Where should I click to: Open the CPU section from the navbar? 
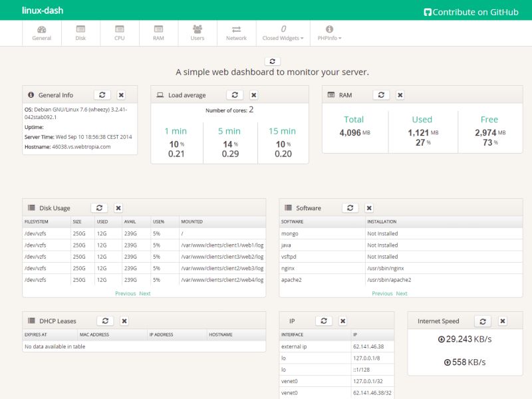(x=120, y=33)
